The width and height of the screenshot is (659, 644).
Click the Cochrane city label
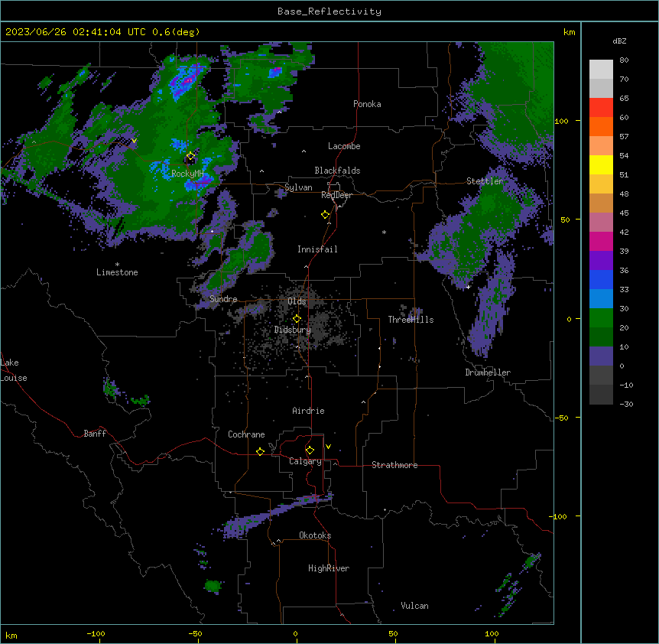tap(246, 434)
